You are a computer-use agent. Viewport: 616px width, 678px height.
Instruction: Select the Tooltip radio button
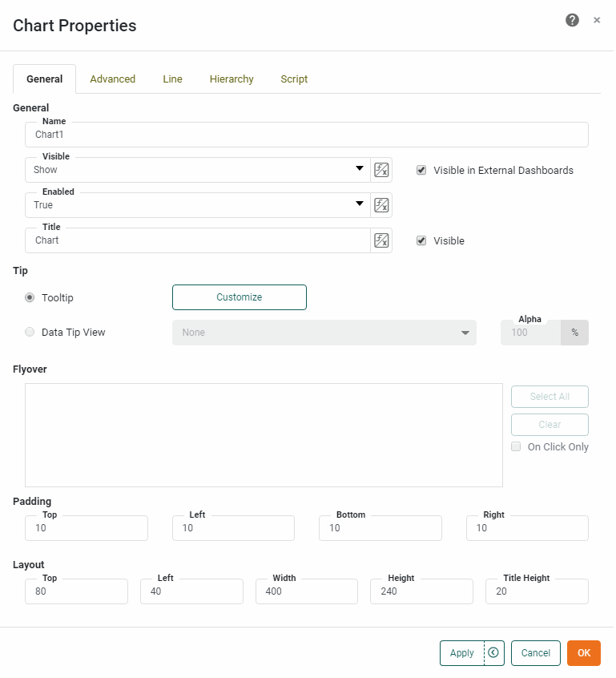click(30, 297)
